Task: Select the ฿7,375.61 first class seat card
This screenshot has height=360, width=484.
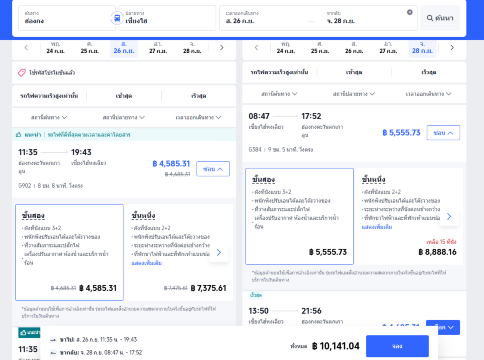Action: click(179, 252)
